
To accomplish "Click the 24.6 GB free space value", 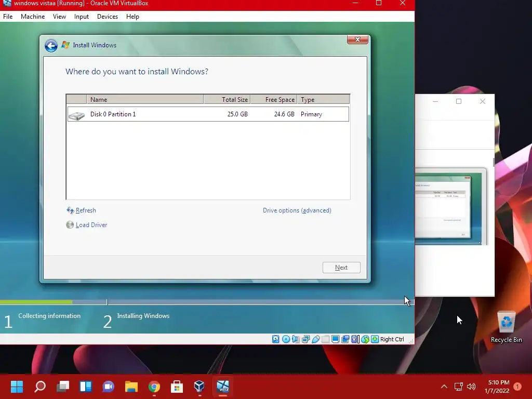I will [284, 114].
